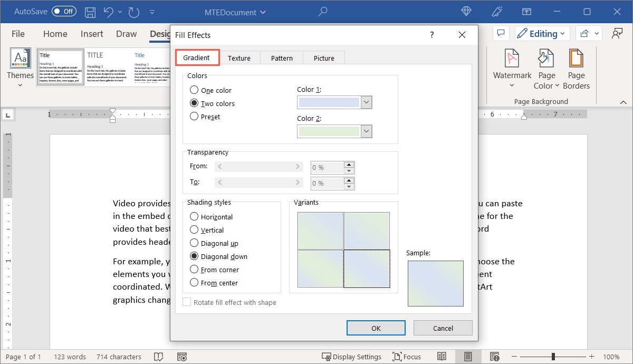Open the Watermark gallery
Image resolution: width=633 pixels, height=364 pixels.
(x=511, y=68)
